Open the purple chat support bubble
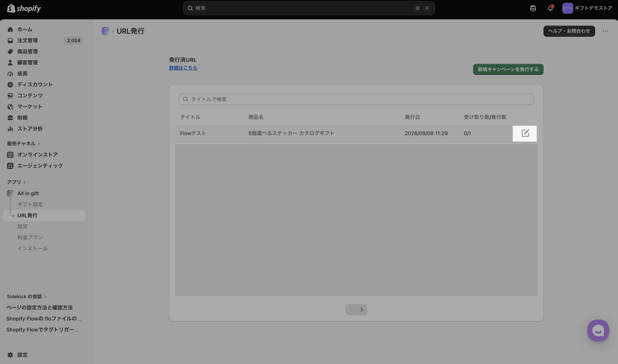The image size is (618, 364). pyautogui.click(x=598, y=330)
